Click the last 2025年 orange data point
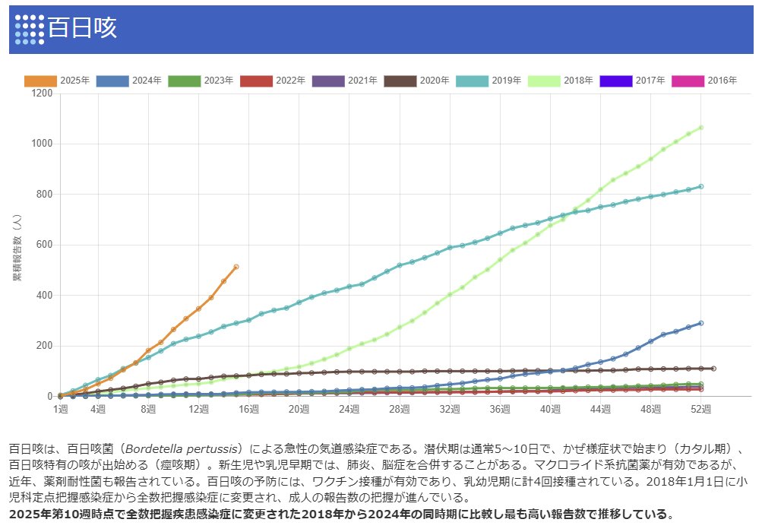762x532 pixels. tap(236, 267)
